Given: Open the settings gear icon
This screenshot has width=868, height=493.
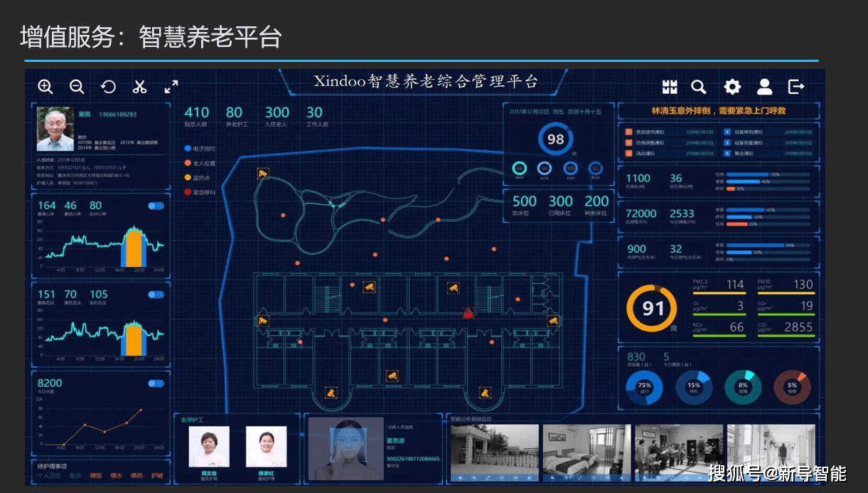Looking at the screenshot, I should coord(732,85).
